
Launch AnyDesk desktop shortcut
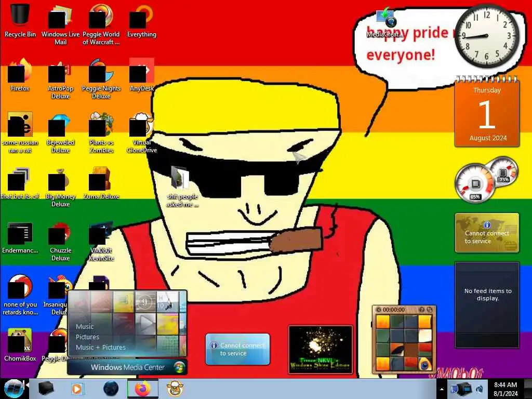click(141, 75)
